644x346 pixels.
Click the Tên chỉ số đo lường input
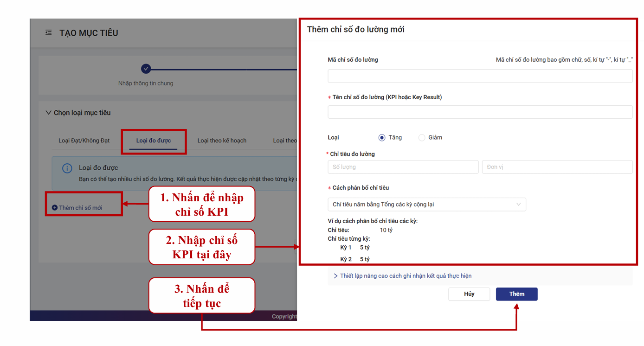click(x=480, y=112)
